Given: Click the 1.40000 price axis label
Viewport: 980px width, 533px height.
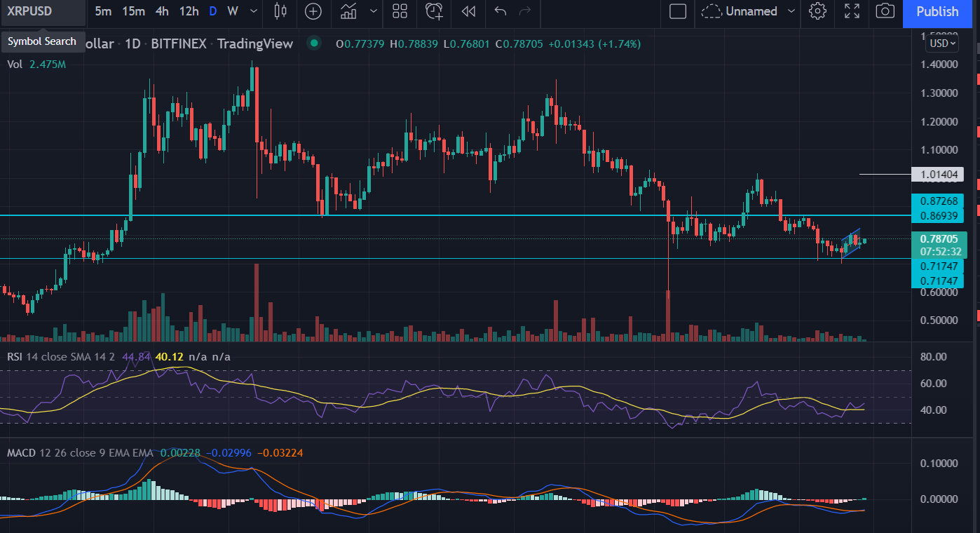Looking at the screenshot, I should coord(938,64).
